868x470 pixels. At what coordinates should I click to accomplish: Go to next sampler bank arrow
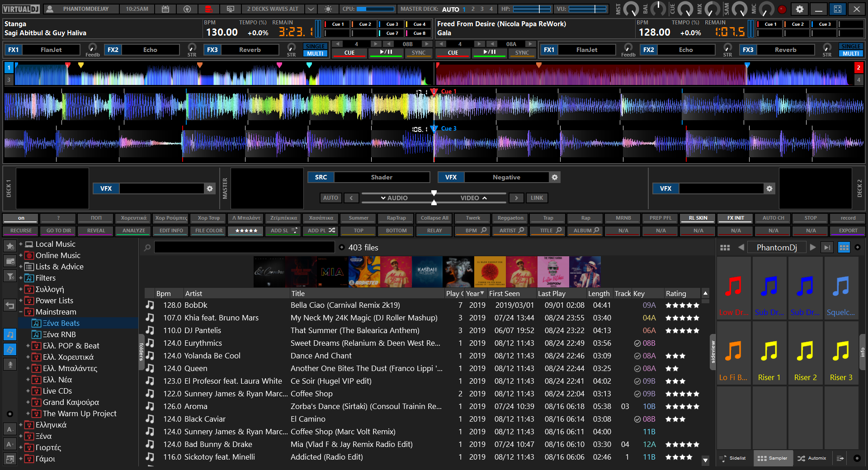813,247
